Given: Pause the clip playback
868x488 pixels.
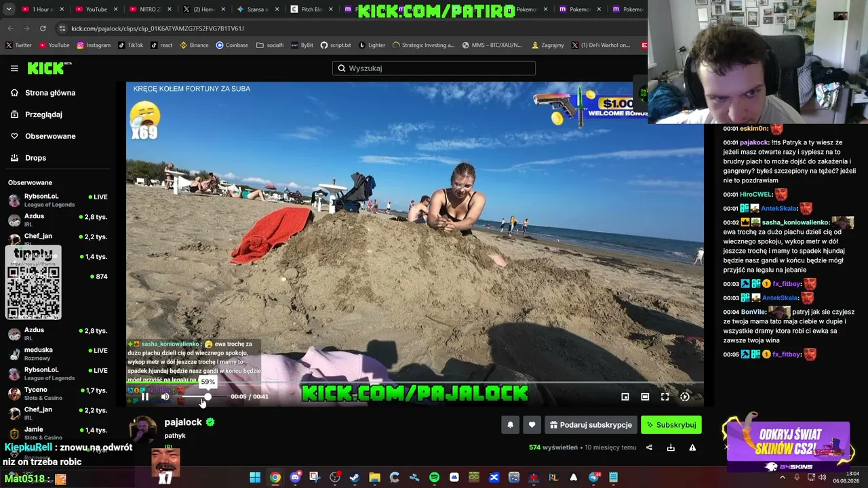Looking at the screenshot, I should click(x=144, y=396).
